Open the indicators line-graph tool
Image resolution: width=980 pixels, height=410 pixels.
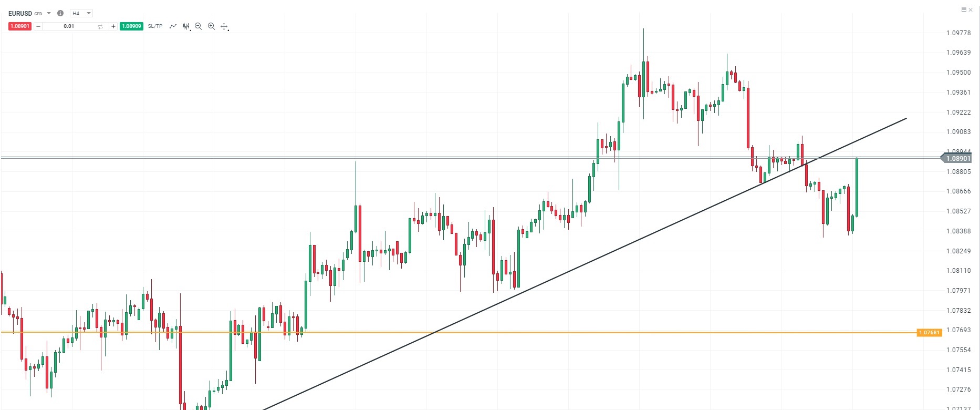173,26
